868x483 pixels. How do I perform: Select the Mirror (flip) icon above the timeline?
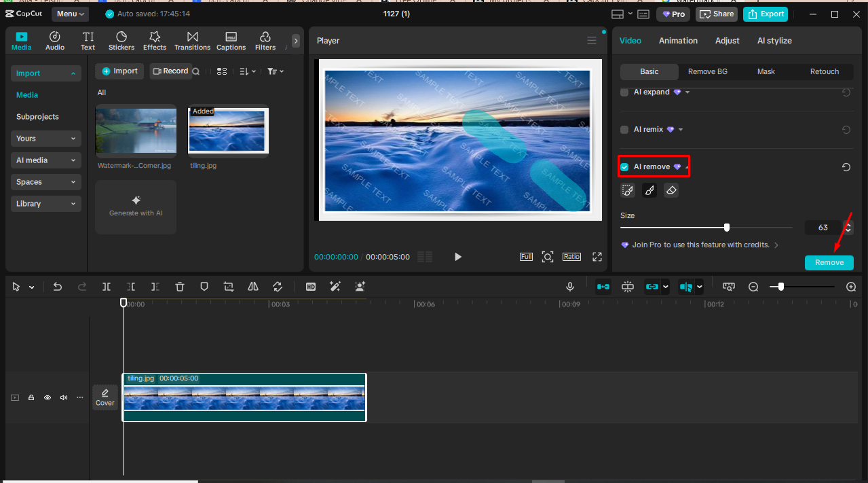(x=252, y=286)
